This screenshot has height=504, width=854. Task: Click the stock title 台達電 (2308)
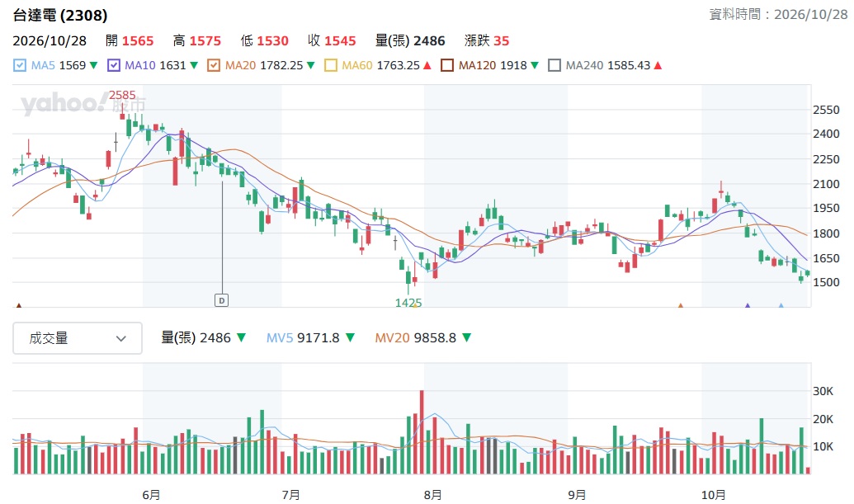[x=60, y=15]
